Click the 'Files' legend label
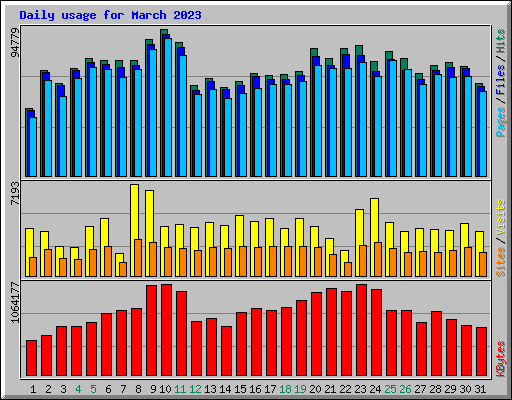 point(501,79)
